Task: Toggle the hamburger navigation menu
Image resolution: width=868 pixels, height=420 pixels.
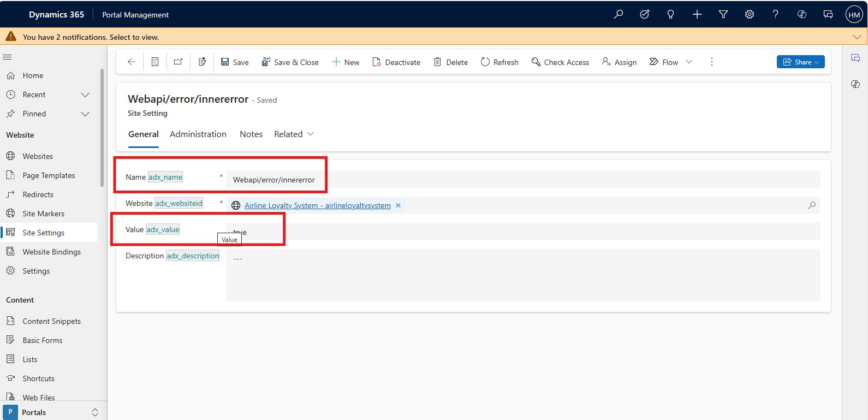Action: 8,57
